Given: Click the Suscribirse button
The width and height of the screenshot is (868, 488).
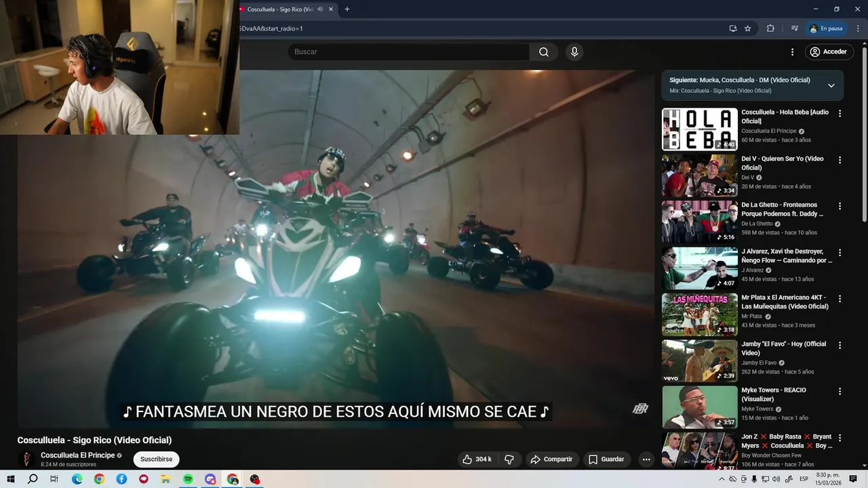Looking at the screenshot, I should click(156, 460).
